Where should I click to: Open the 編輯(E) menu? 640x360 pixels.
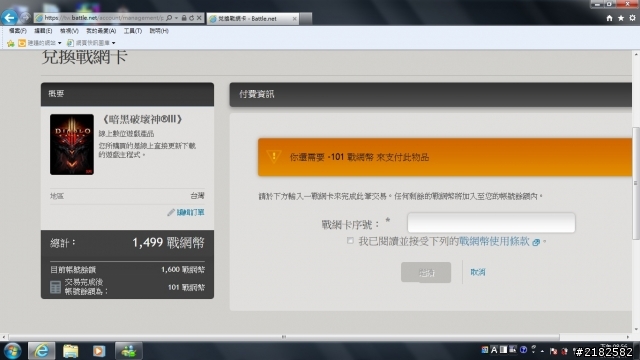[43, 31]
